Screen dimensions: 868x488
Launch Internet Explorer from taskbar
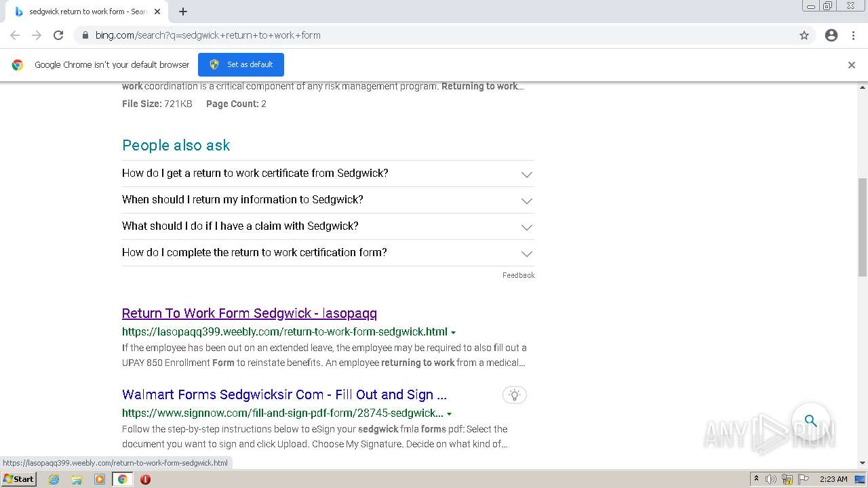click(x=54, y=479)
